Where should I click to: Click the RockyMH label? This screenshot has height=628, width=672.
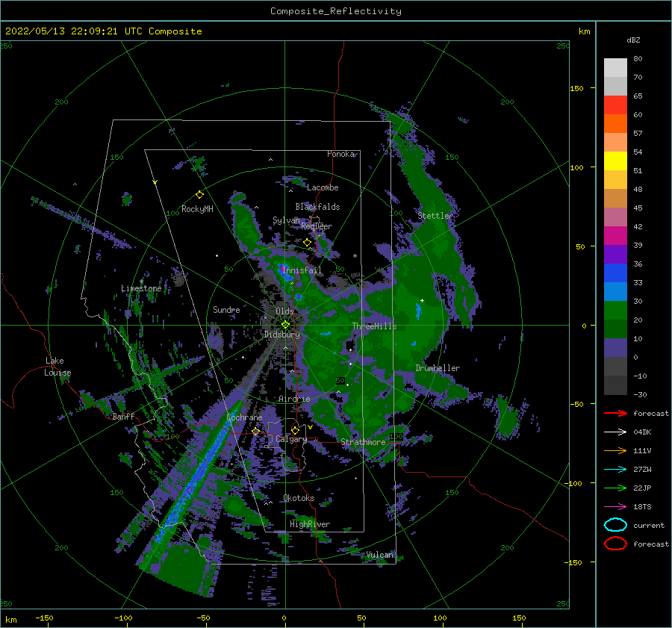click(x=197, y=209)
